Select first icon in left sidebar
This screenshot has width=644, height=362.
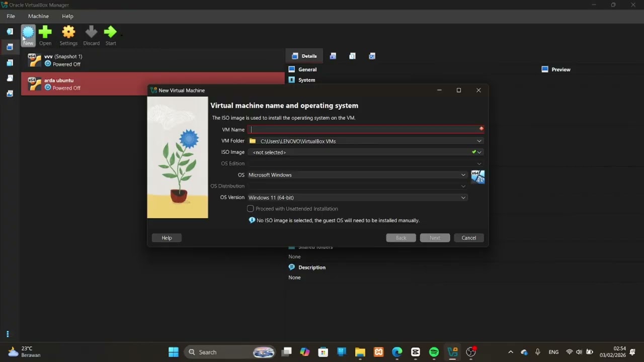(10, 32)
